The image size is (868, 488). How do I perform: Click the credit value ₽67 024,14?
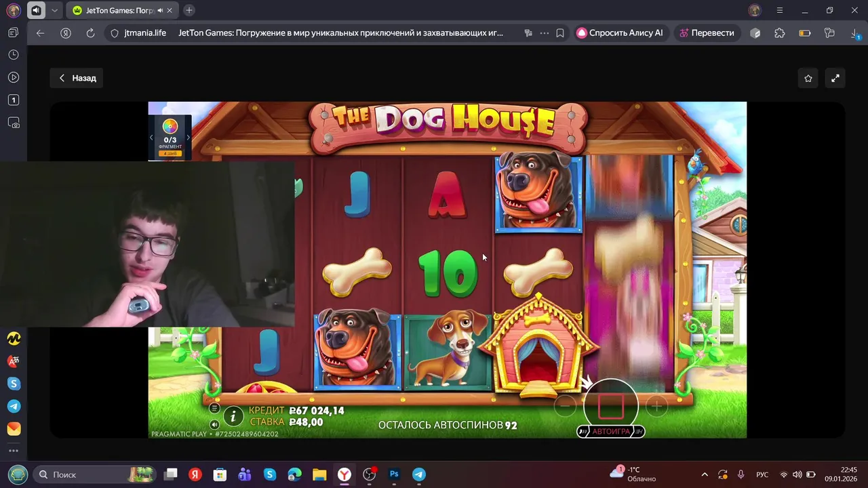point(317,411)
